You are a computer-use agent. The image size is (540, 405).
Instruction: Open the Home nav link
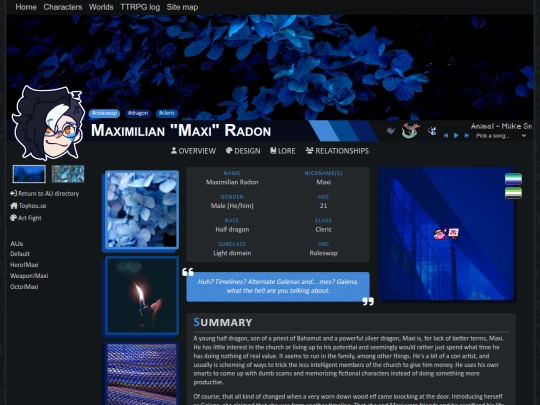[x=26, y=7]
